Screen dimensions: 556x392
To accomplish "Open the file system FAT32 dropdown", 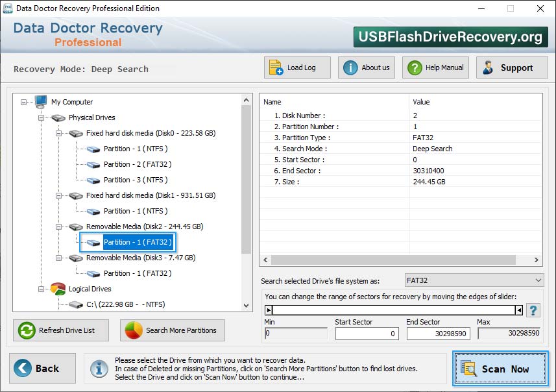I will point(474,280).
